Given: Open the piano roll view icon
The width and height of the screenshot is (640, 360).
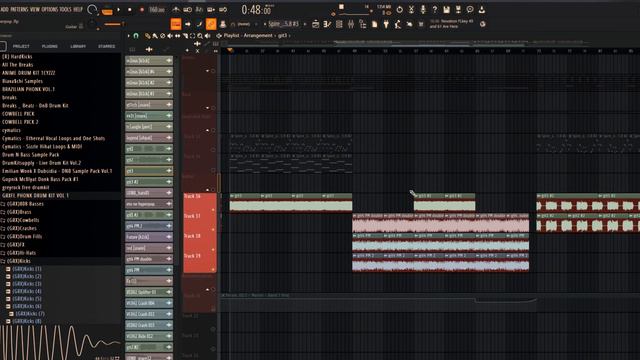Looking at the screenshot, I should point(327,24).
